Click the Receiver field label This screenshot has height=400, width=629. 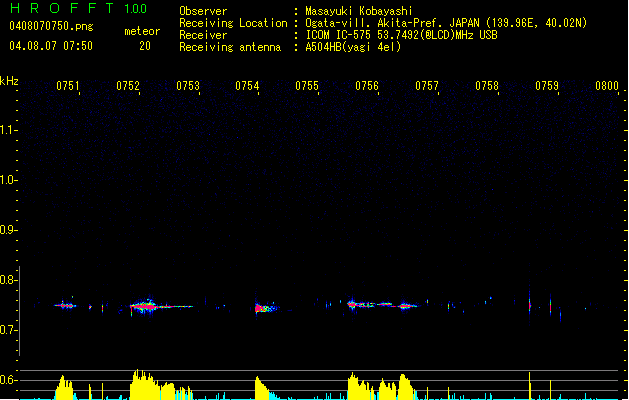[203, 35]
